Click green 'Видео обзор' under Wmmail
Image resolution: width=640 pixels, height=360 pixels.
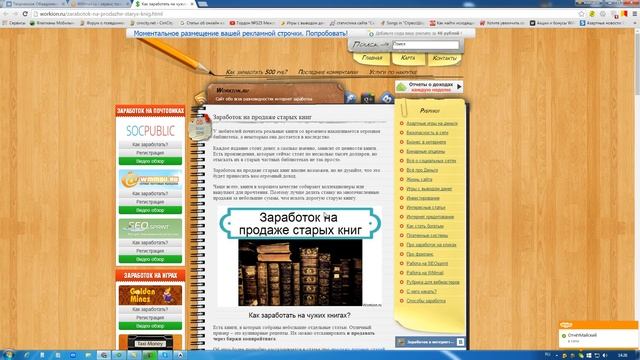(150, 210)
